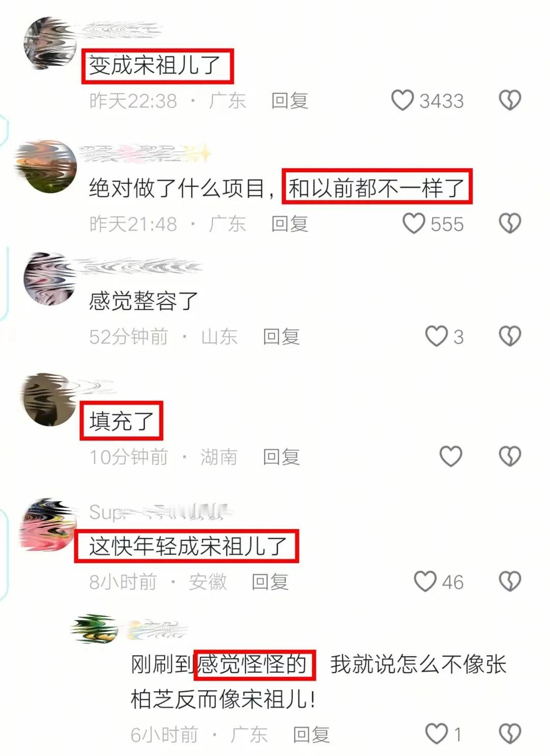Tap broken heart on 昨天21:48 comment
This screenshot has width=550, height=756.
pyautogui.click(x=510, y=224)
